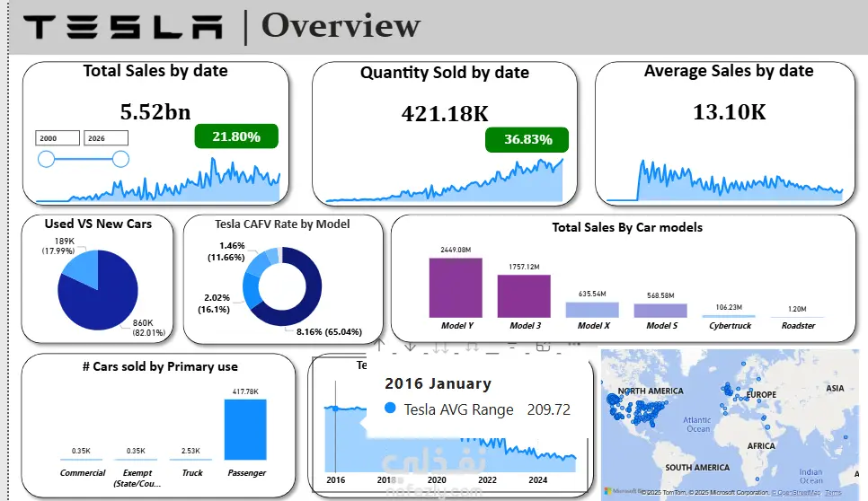The height and width of the screenshot is (501, 868).
Task: Click the '# Cars sold by Primary use' title
Action: pos(160,366)
